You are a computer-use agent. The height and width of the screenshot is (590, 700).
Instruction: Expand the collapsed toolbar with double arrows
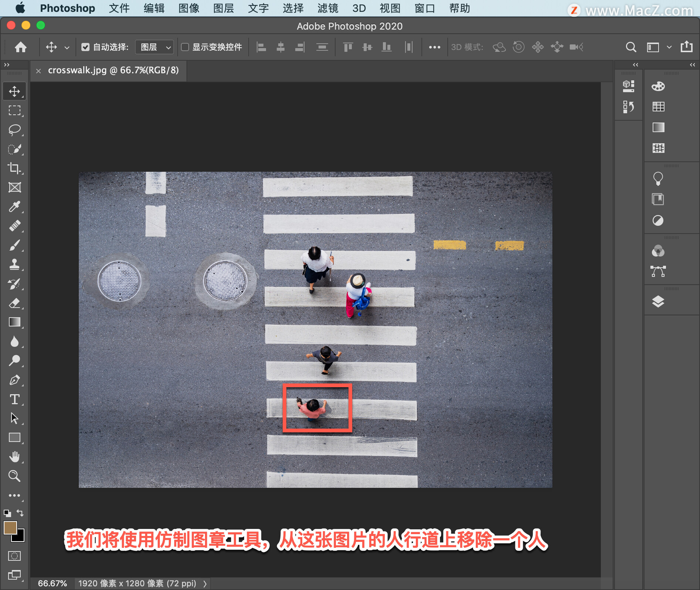point(7,65)
